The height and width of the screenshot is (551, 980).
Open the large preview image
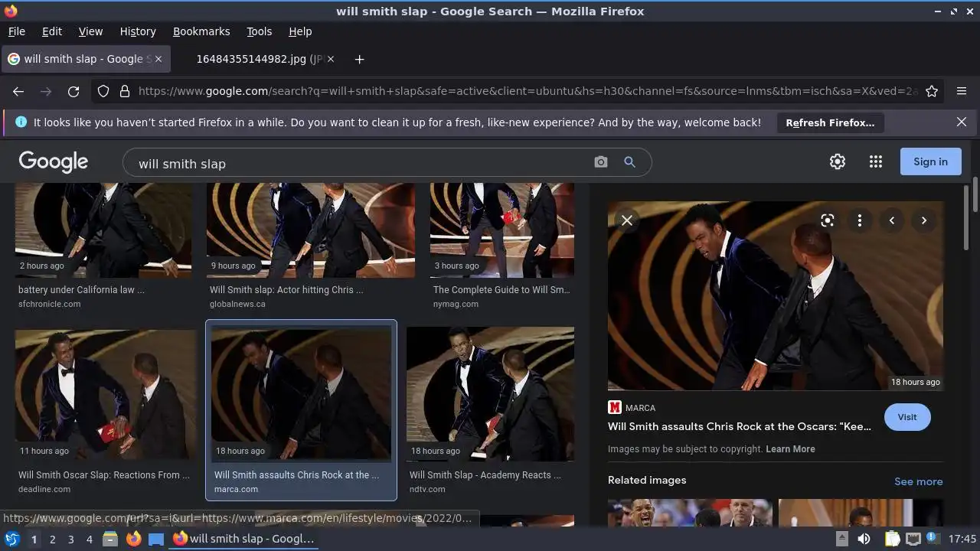(776, 296)
